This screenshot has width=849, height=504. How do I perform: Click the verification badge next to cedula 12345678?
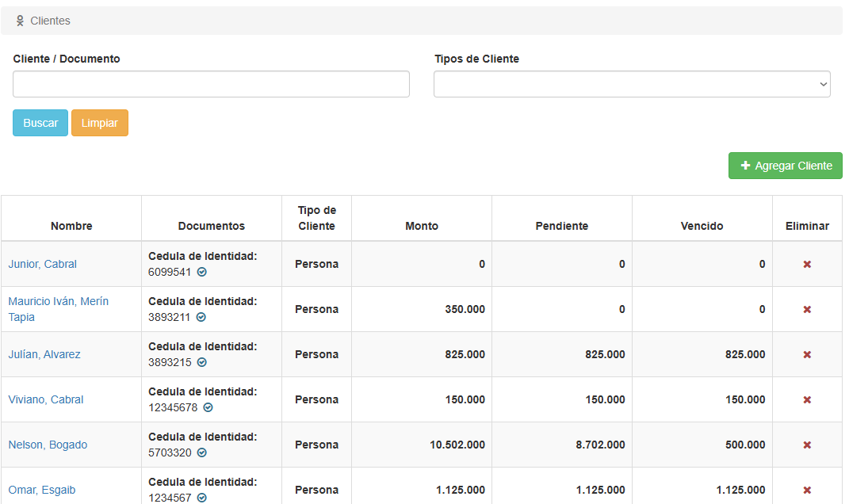coord(208,407)
